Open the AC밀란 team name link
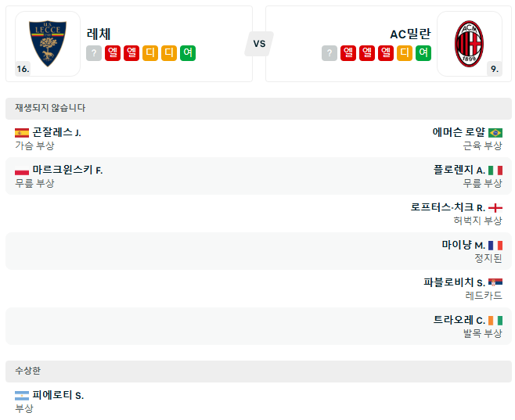515x420 pixels. [410, 34]
